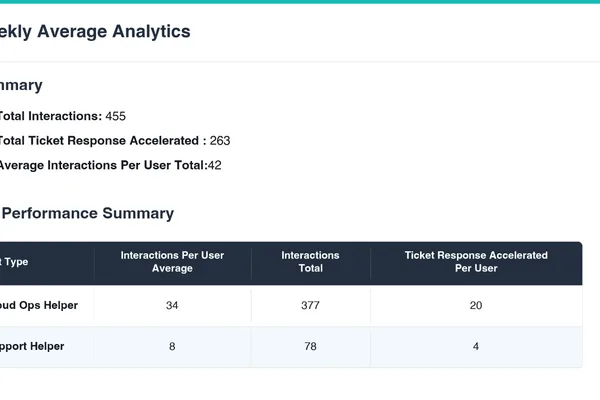Select the Total Interactions value 455
Viewport: 600px width, 400px height.
(x=116, y=116)
